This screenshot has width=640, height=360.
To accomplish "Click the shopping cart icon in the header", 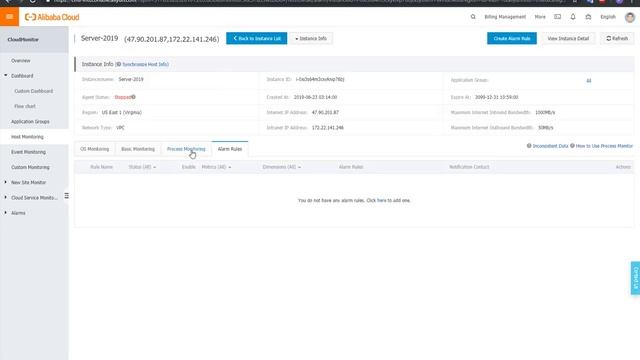I will coord(588,17).
